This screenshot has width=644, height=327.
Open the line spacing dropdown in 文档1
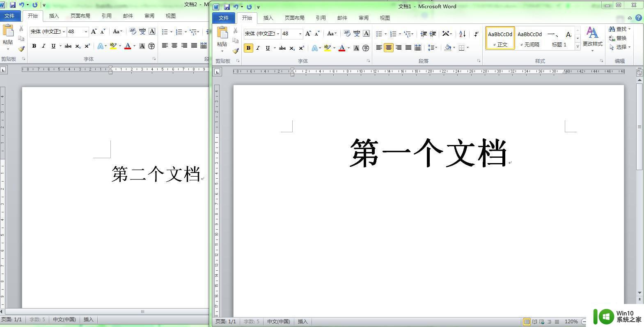point(433,48)
